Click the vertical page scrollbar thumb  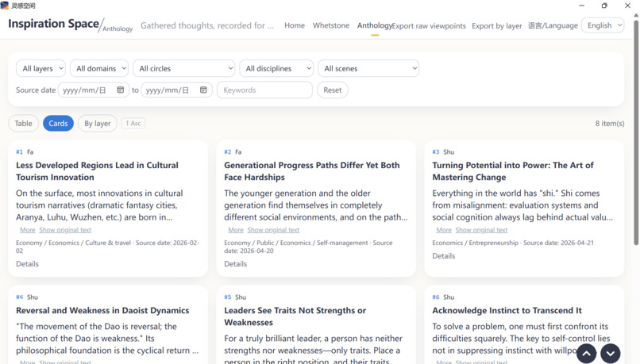pyautogui.click(x=636, y=132)
